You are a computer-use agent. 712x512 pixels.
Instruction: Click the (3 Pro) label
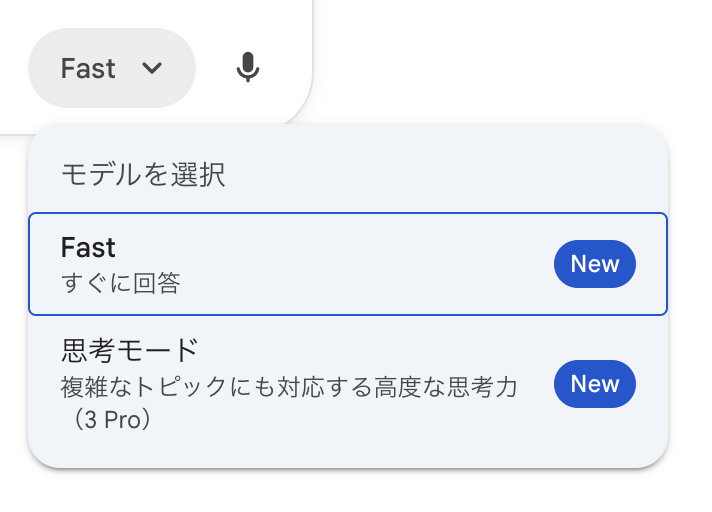[x=112, y=420]
